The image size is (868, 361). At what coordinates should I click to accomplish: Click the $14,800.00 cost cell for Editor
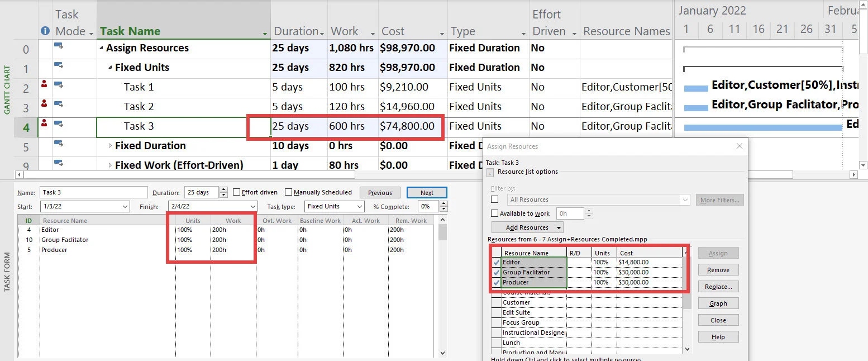coord(649,262)
